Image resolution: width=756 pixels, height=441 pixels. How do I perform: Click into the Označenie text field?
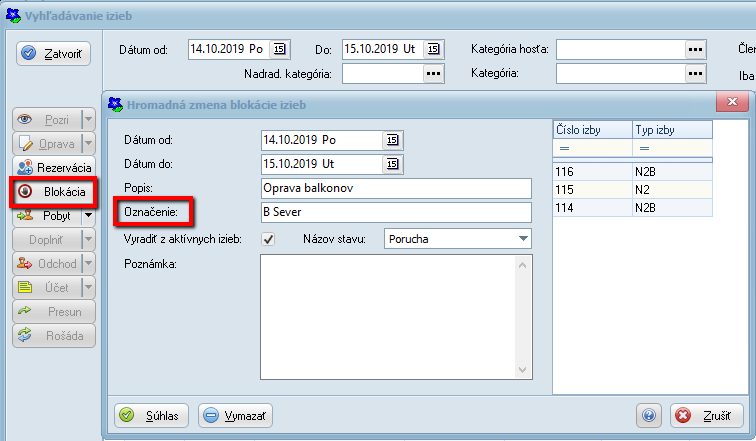(394, 212)
